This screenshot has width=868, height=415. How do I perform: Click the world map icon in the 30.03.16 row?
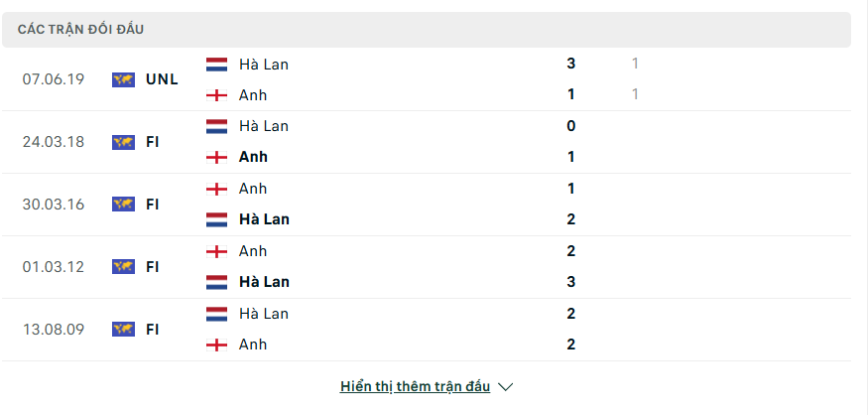point(123,205)
